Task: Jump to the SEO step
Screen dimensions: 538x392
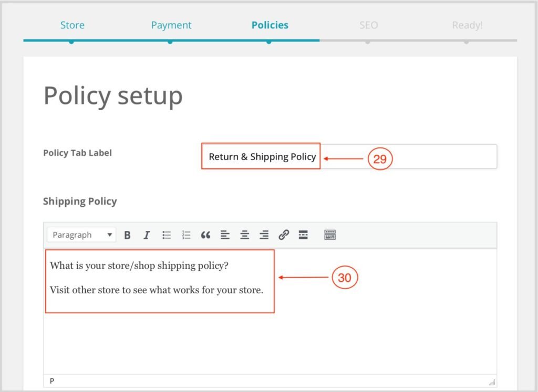Action: [368, 25]
